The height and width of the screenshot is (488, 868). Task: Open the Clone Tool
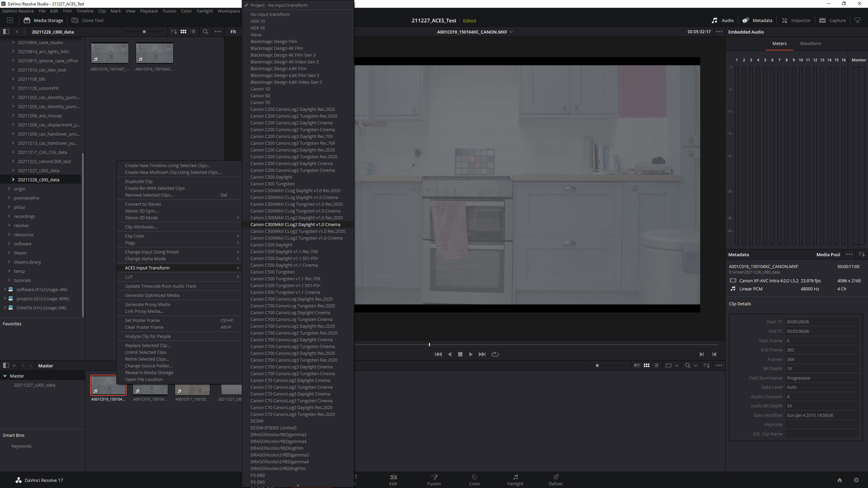click(88, 20)
